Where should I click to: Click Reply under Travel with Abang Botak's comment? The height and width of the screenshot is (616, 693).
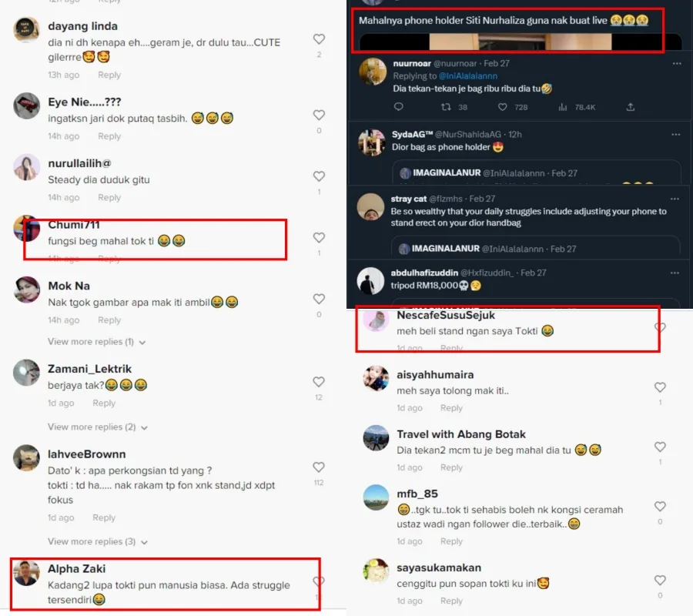click(451, 467)
